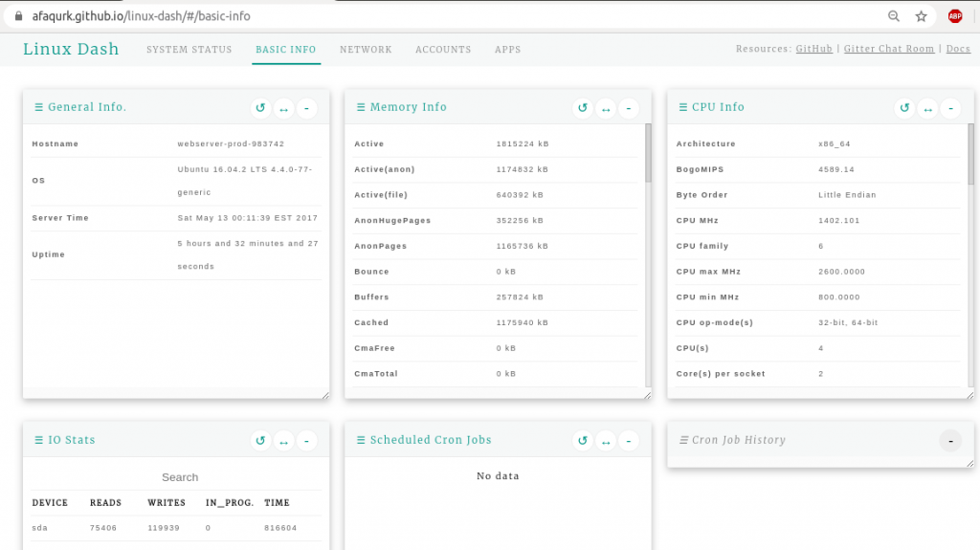Go to the Accounts tab

point(443,50)
